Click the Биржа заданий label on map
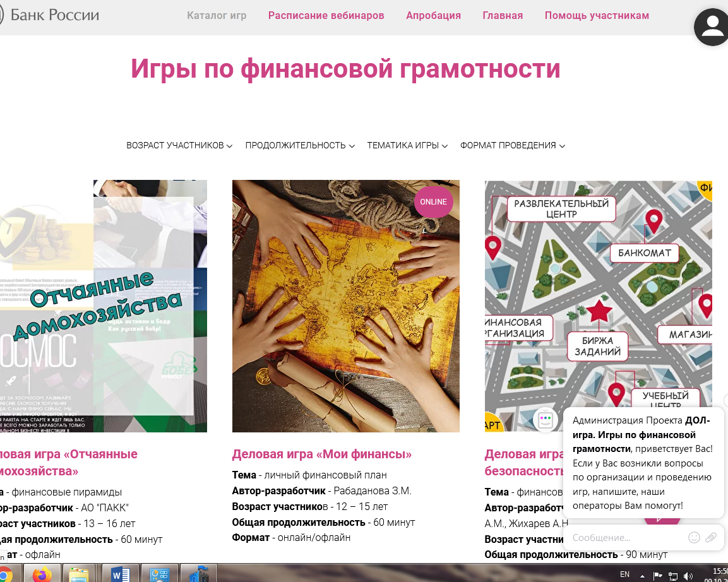Screen dimensions: 728x582 pos(597,346)
